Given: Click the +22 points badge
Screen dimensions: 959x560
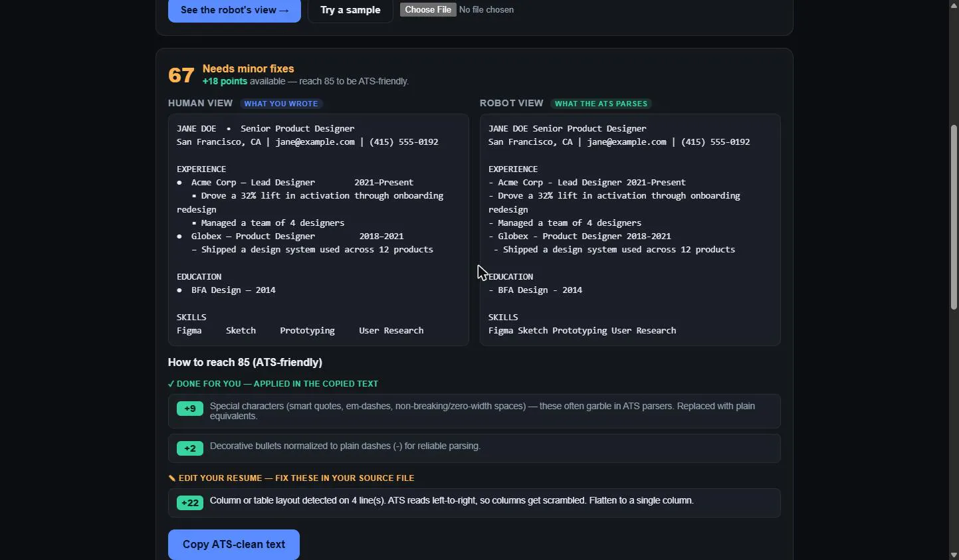Looking at the screenshot, I should 190,503.
